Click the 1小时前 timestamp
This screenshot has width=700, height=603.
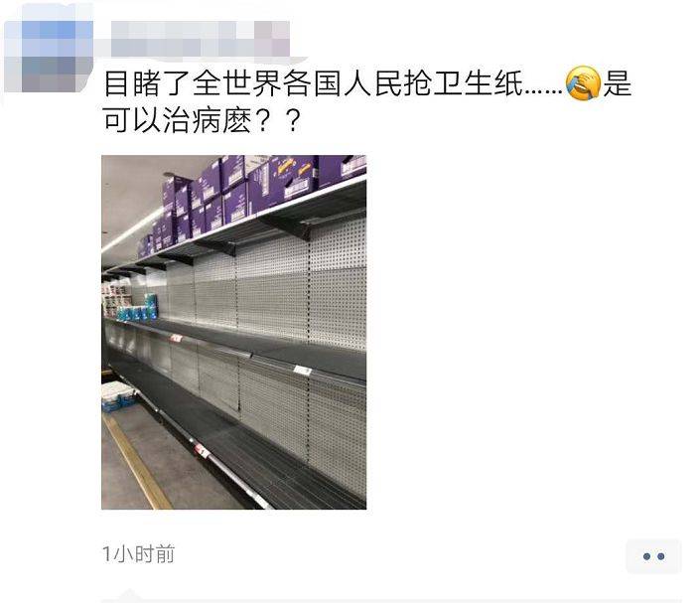click(138, 554)
